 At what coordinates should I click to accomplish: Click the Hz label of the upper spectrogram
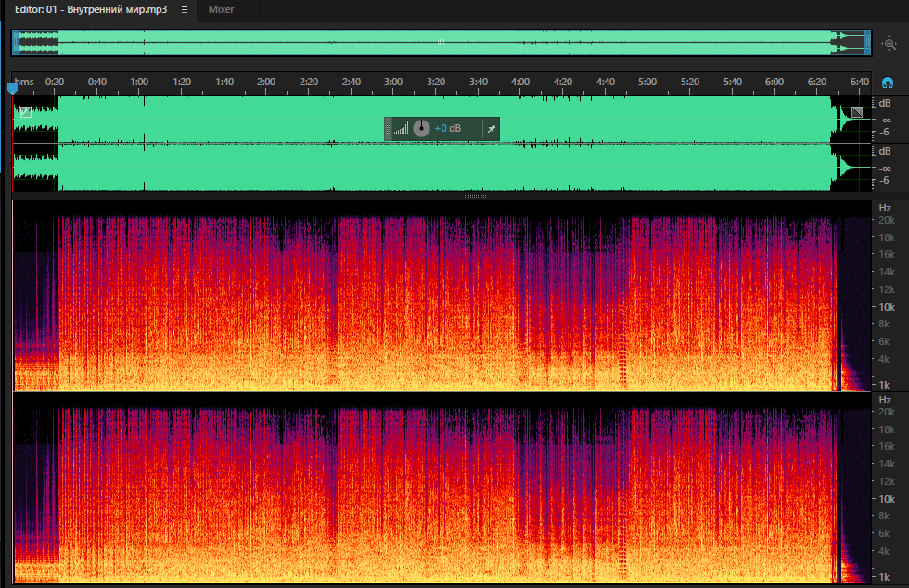[885, 208]
